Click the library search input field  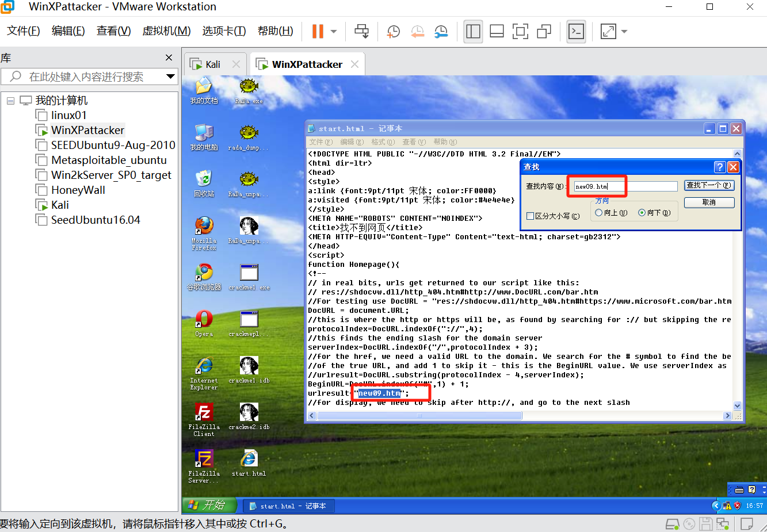click(x=86, y=76)
